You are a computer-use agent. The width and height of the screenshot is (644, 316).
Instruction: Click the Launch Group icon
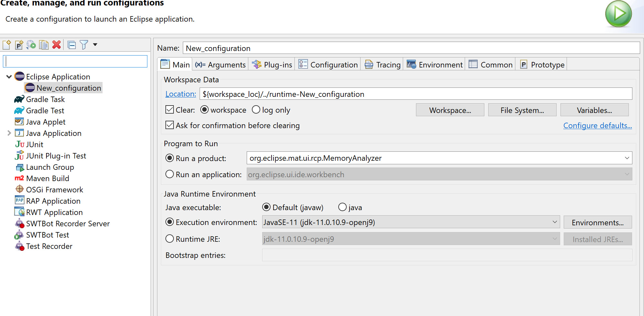[x=20, y=167]
